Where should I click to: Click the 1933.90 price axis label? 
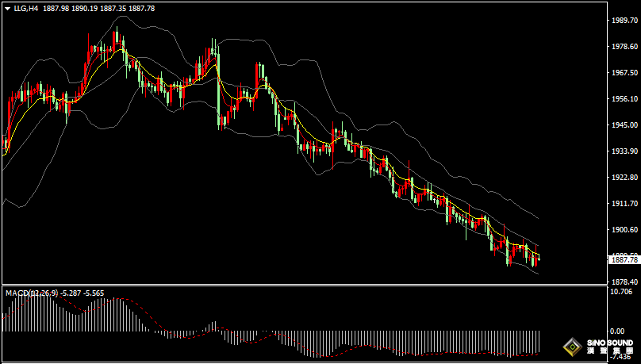[x=623, y=151]
